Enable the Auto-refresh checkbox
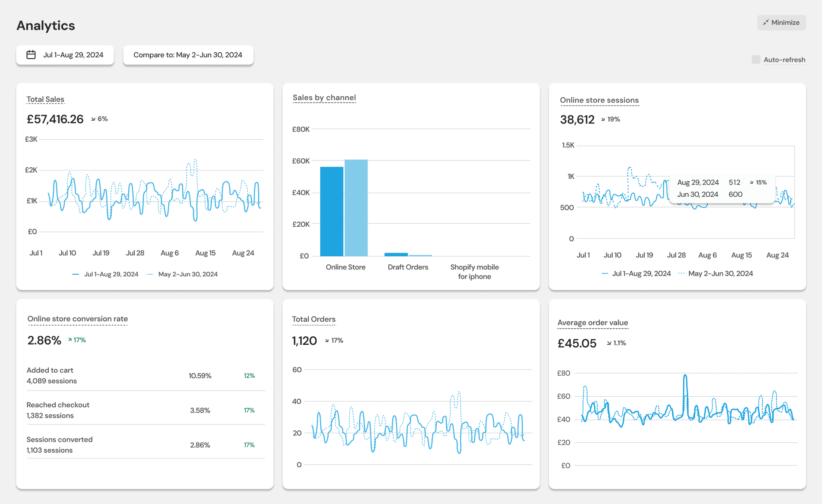The image size is (822, 504). pos(756,59)
